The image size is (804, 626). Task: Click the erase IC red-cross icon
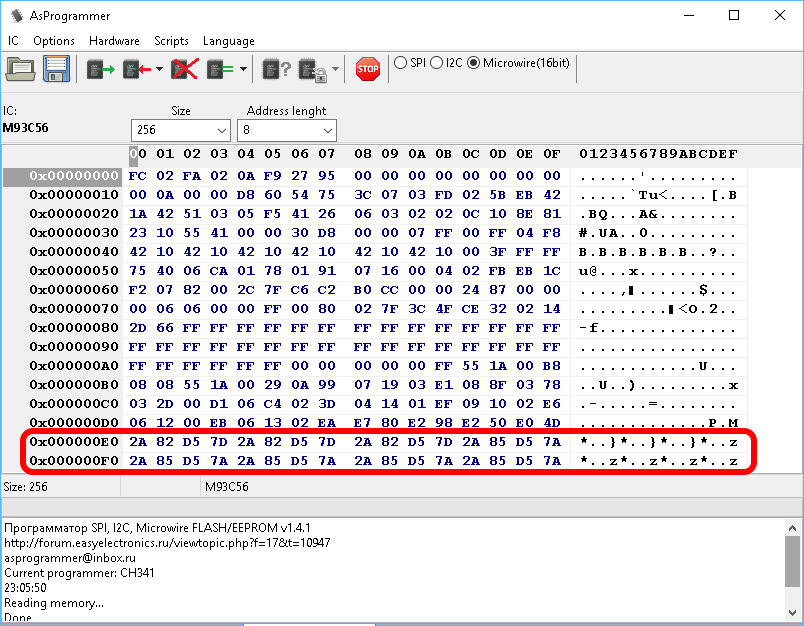[x=184, y=68]
